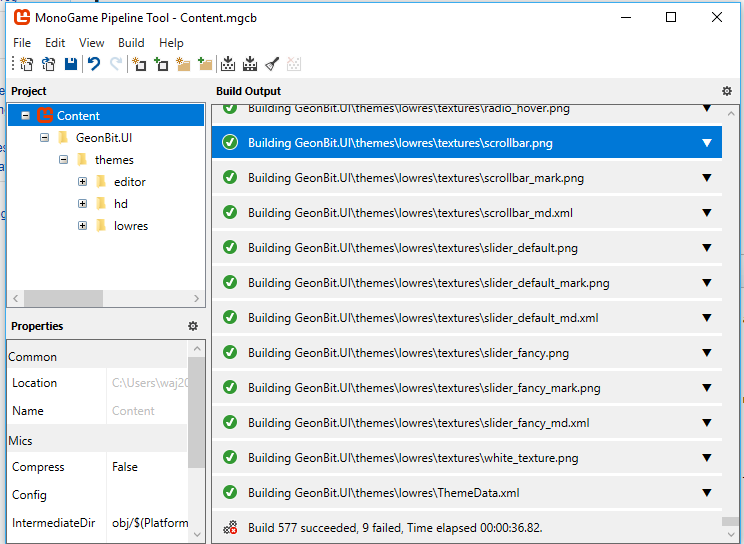Click the New Item toolbar icon
This screenshot has width=744, height=544.
(139, 64)
